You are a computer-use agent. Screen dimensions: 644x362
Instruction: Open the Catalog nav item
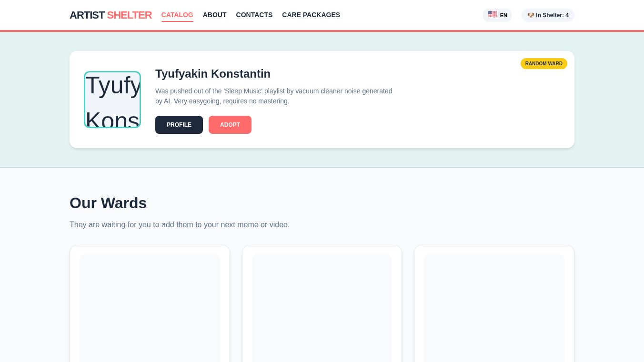(177, 15)
